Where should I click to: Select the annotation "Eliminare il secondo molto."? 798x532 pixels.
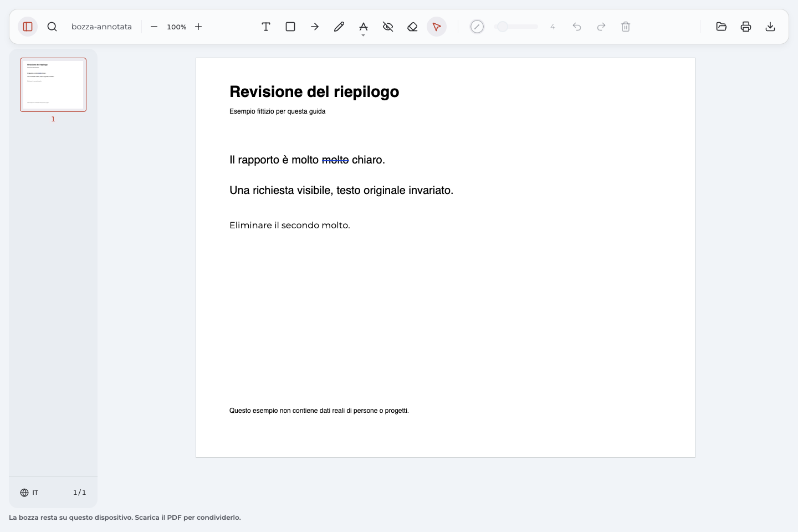pyautogui.click(x=290, y=226)
